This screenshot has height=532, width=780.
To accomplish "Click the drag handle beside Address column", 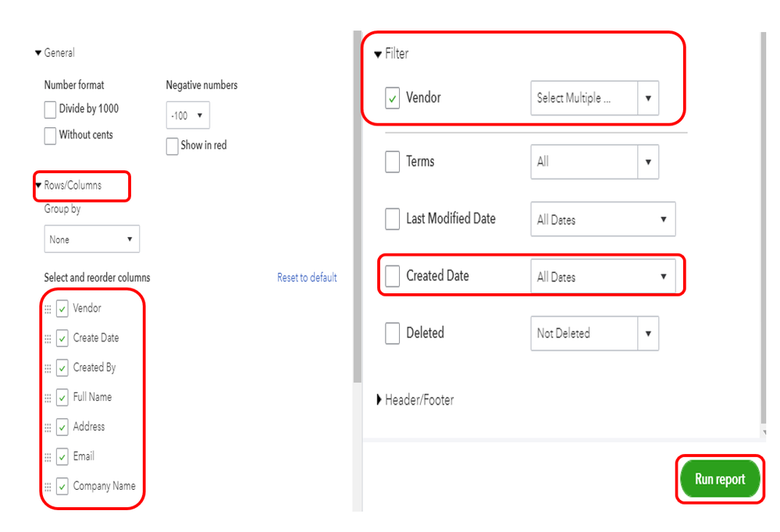I will tap(48, 427).
